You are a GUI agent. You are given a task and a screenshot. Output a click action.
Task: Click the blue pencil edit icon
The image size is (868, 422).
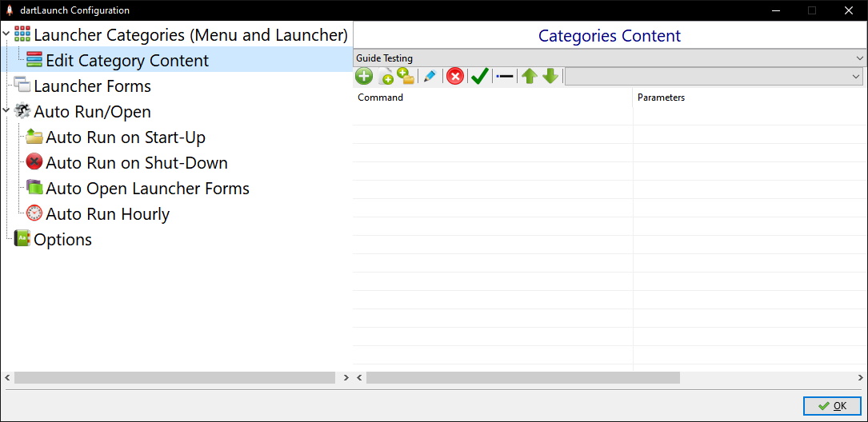[430, 76]
